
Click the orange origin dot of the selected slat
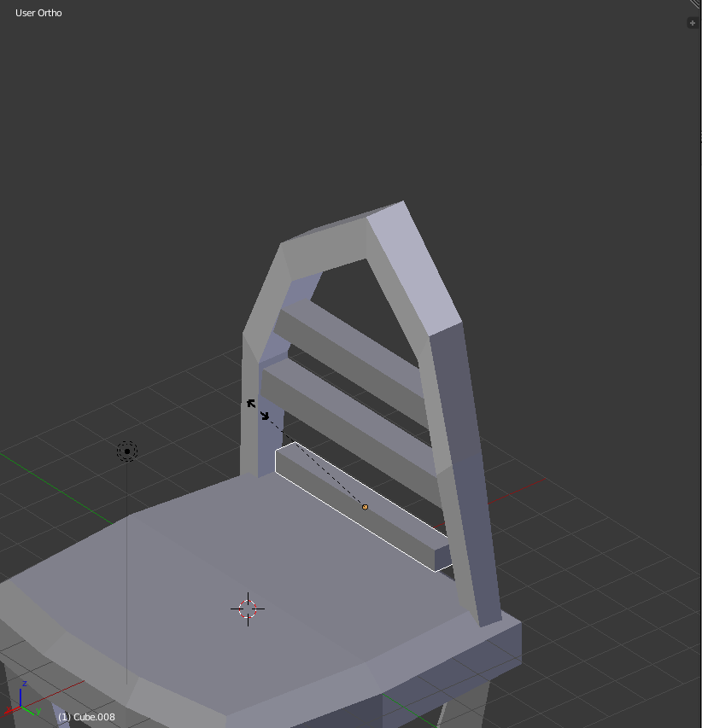point(365,507)
